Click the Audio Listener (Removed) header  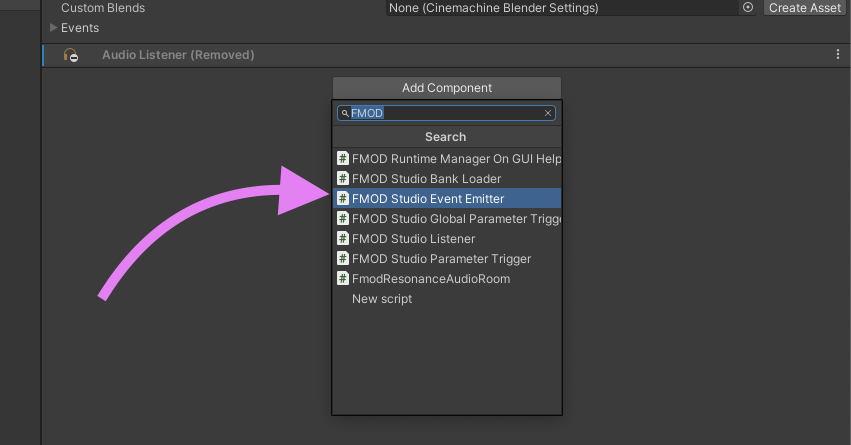pyautogui.click(x=178, y=55)
